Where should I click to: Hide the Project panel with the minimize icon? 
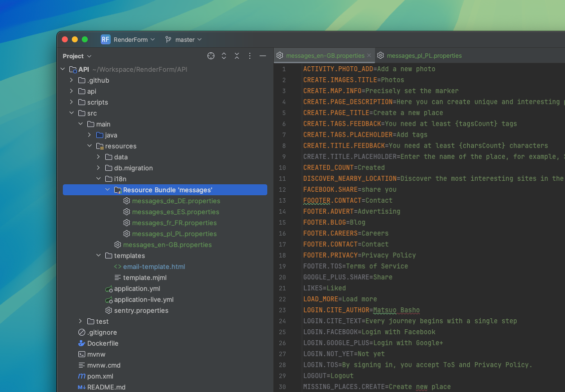point(263,56)
